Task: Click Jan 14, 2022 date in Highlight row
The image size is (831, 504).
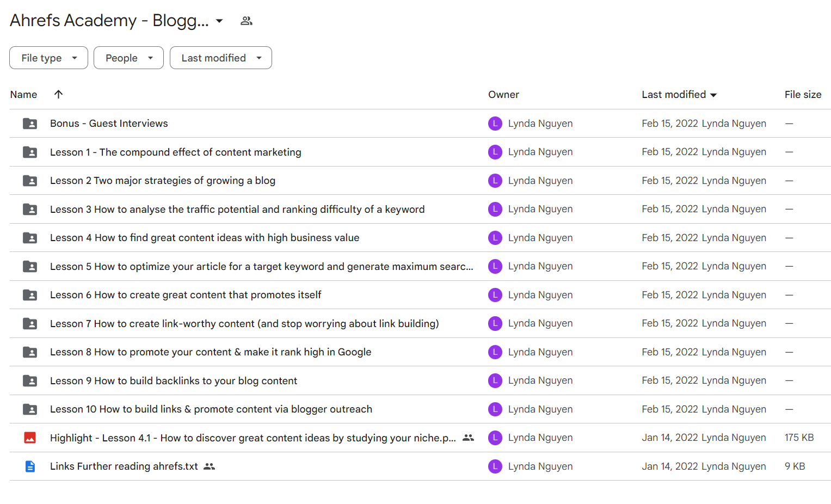Action: [669, 438]
